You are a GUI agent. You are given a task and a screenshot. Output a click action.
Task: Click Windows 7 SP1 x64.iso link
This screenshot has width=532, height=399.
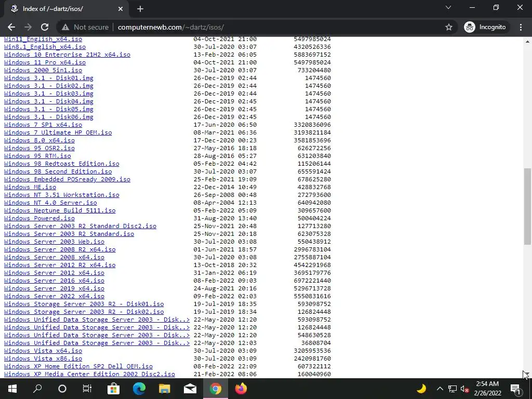(x=43, y=125)
